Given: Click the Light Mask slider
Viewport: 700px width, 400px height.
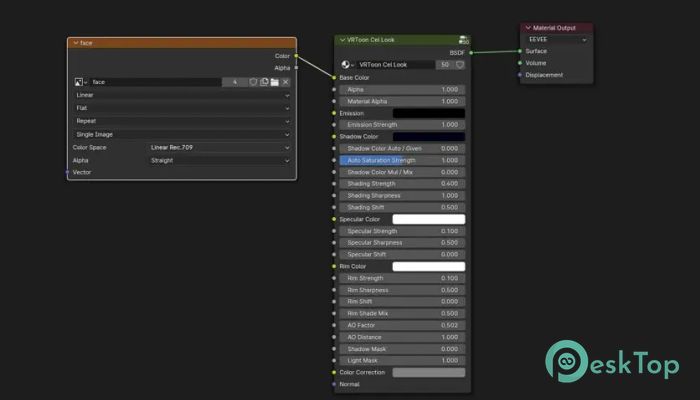Looking at the screenshot, I should pyautogui.click(x=402, y=361).
